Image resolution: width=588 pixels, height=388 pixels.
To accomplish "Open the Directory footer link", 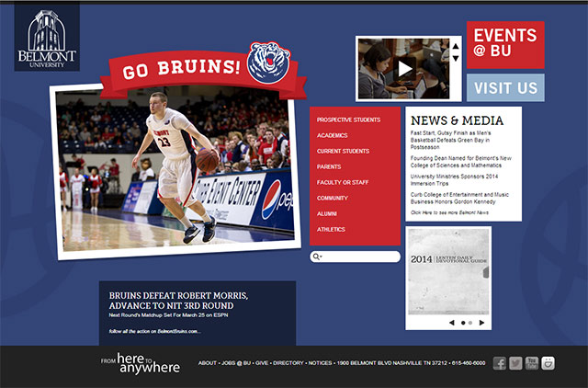I will coord(288,363).
